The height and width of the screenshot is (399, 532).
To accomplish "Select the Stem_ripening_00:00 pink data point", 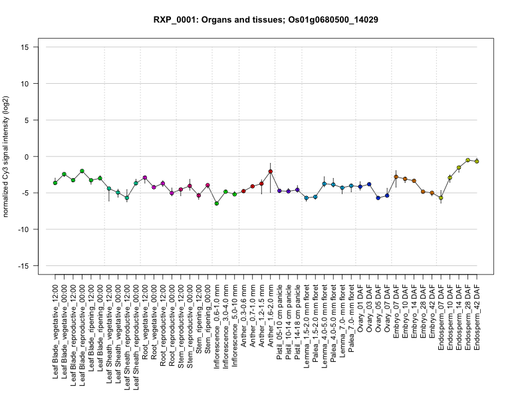I will 207,186.
